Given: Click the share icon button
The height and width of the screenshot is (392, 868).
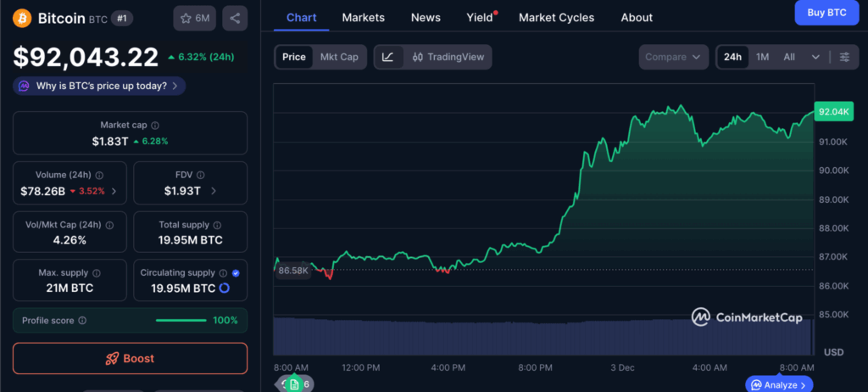Looking at the screenshot, I should [x=236, y=18].
